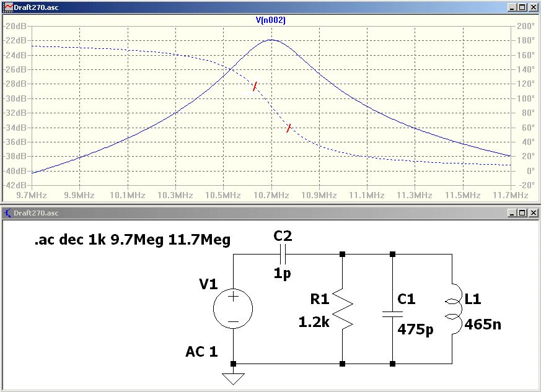Click the 1.2k resistor value
541x392 pixels.
click(x=314, y=322)
